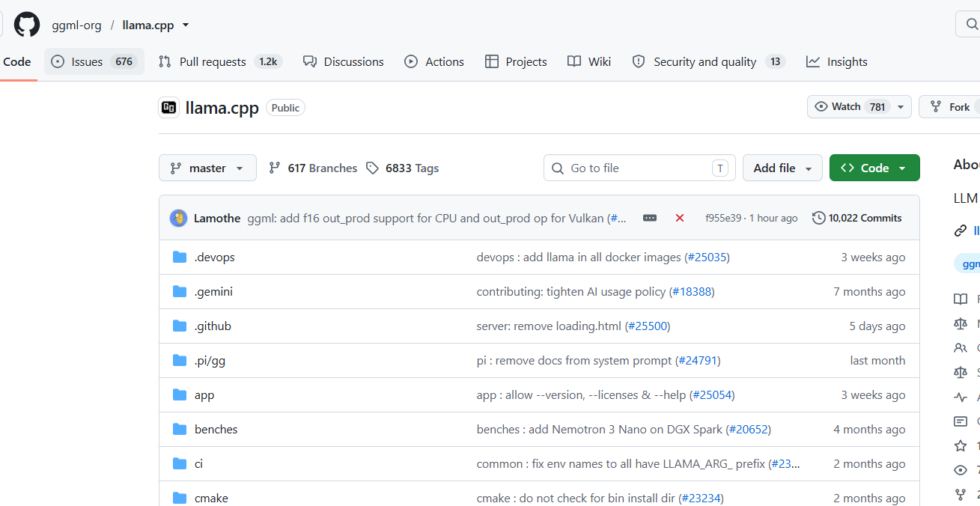Click the Watch button

(850, 107)
